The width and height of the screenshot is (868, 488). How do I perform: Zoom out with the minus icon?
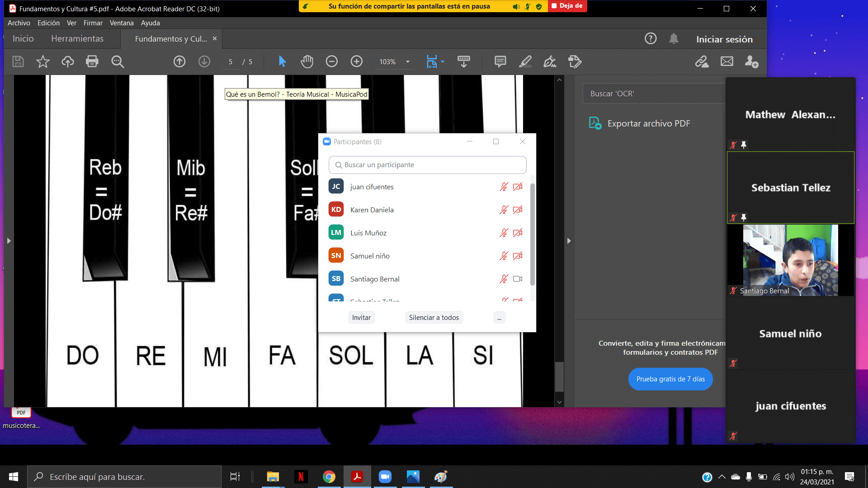(332, 61)
